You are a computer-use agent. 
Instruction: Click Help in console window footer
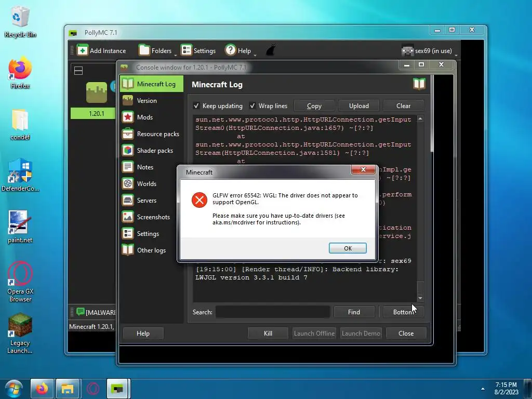(x=143, y=333)
